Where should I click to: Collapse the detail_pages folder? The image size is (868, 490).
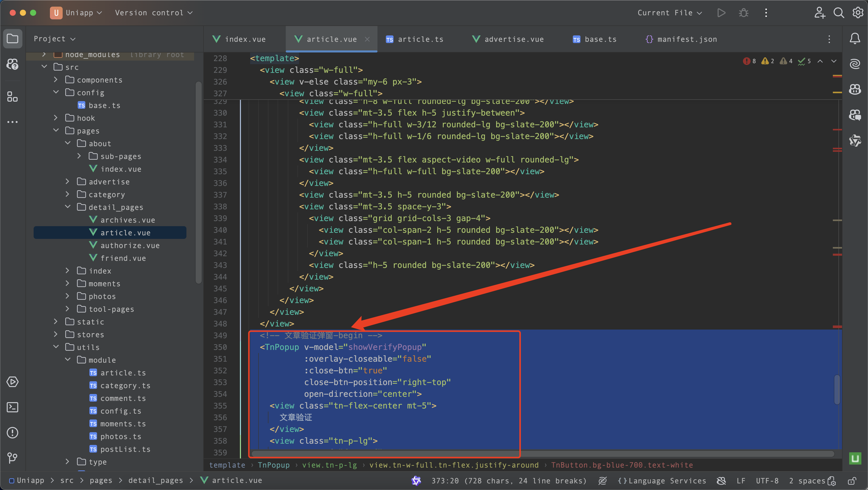coord(68,207)
